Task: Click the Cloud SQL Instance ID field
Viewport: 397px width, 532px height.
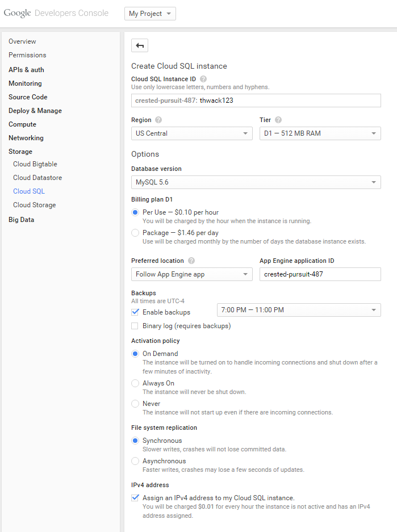Action: (x=256, y=100)
